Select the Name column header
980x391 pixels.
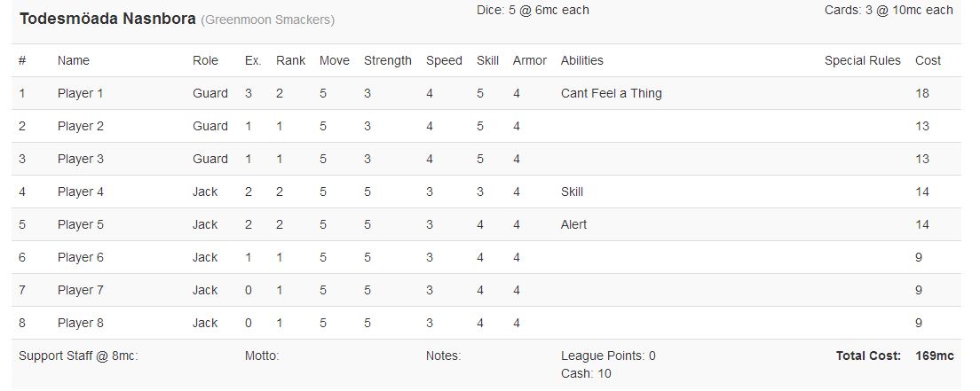coord(74,60)
